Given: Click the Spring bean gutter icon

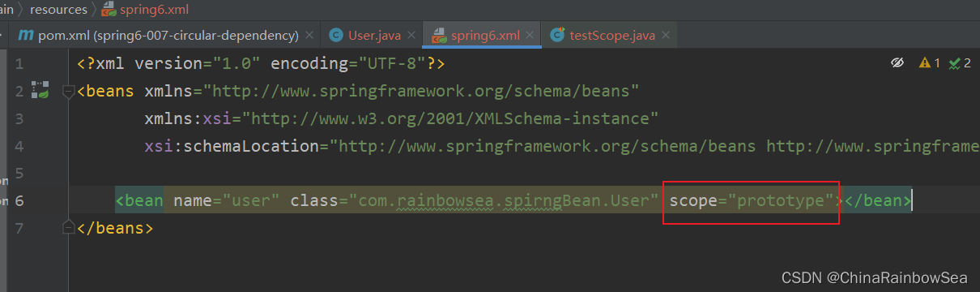Looking at the screenshot, I should 40,89.
